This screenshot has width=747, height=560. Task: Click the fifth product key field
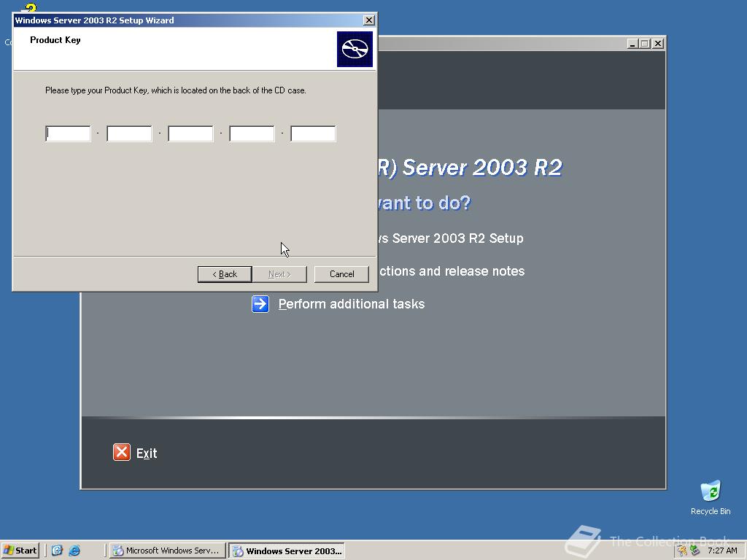[x=313, y=134]
